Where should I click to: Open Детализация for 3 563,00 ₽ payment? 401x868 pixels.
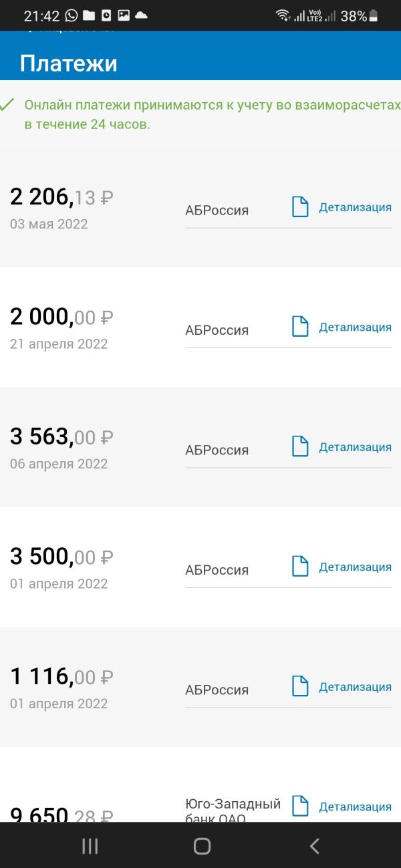pos(355,447)
